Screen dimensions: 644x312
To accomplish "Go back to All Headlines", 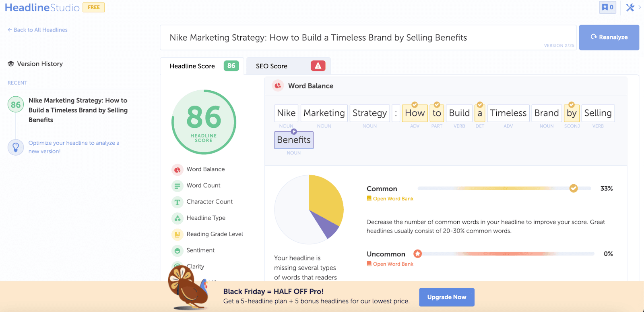I will pos(37,30).
